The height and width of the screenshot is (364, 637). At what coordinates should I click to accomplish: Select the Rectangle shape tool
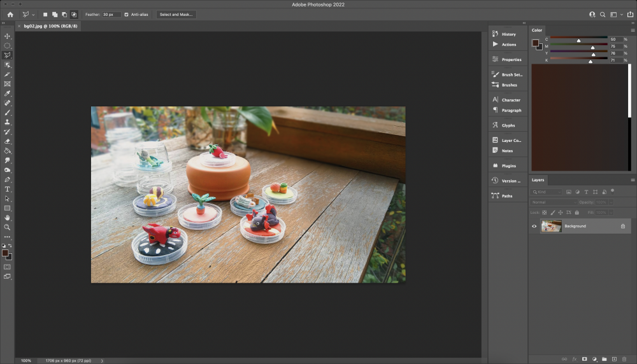[7, 208]
